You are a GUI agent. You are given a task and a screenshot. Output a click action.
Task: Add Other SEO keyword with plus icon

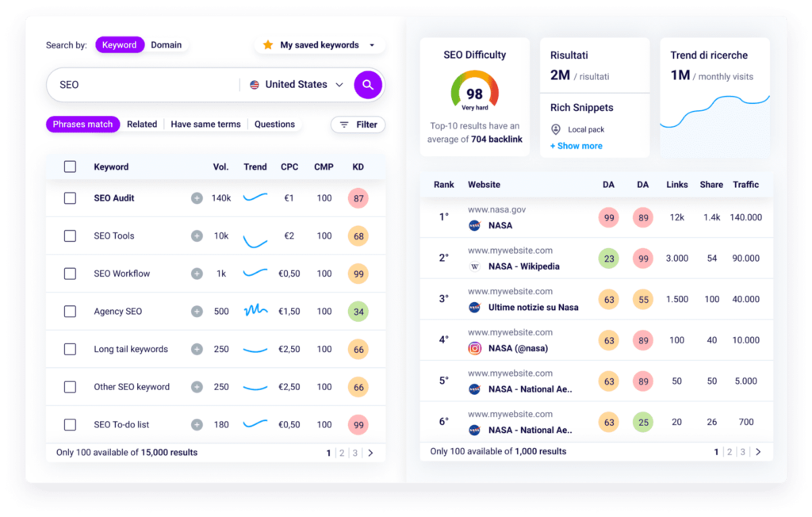coord(197,387)
